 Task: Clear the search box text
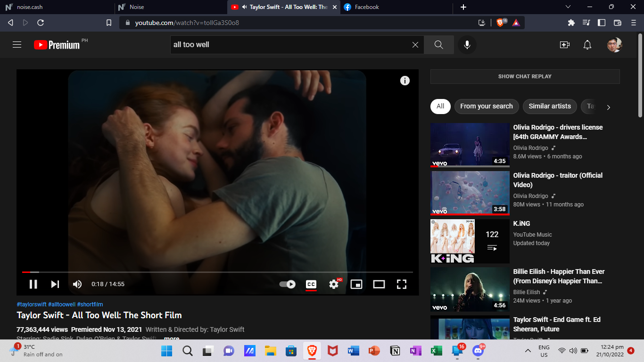(x=415, y=45)
